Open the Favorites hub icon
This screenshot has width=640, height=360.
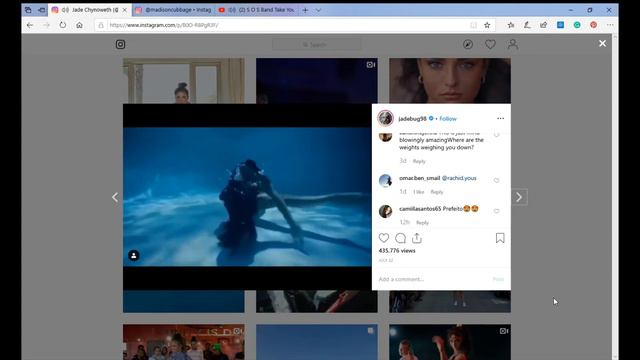point(511,25)
